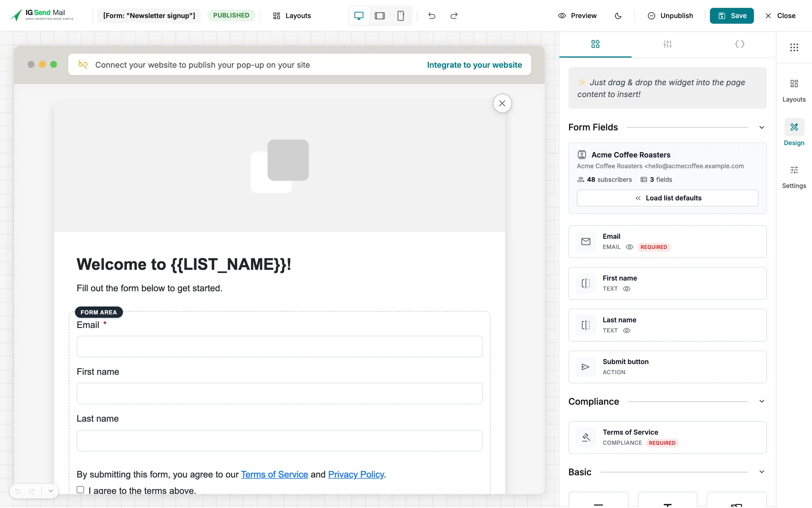The image size is (812, 508).
Task: Click into the Email input field
Action: [279, 346]
